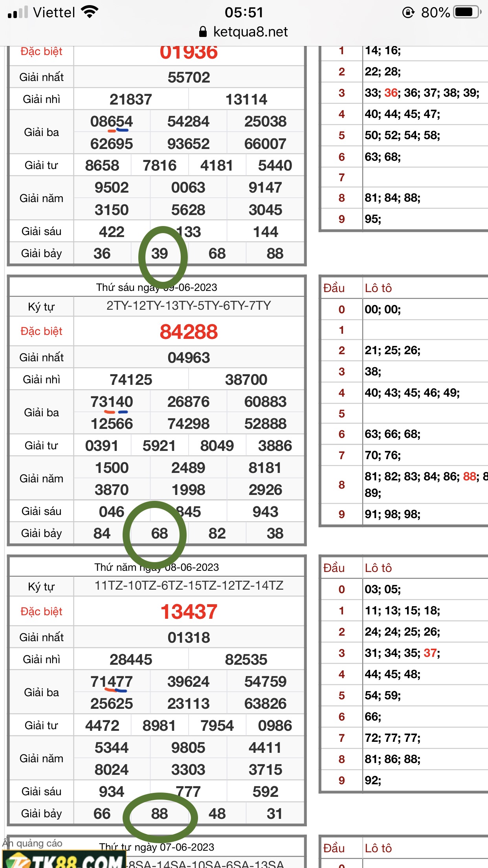Tap the Thứ sáu ngày 09-06-2023 header
This screenshot has width=488, height=868.
(157, 287)
